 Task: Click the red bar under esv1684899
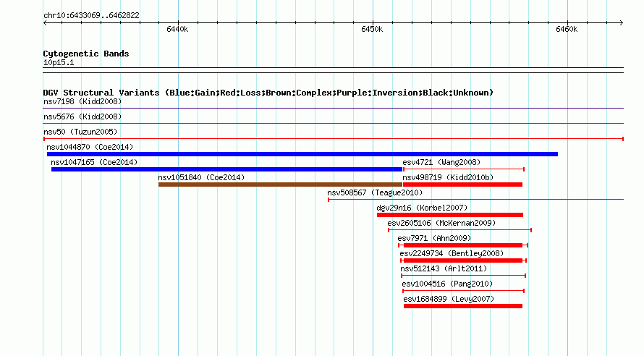(x=463, y=306)
